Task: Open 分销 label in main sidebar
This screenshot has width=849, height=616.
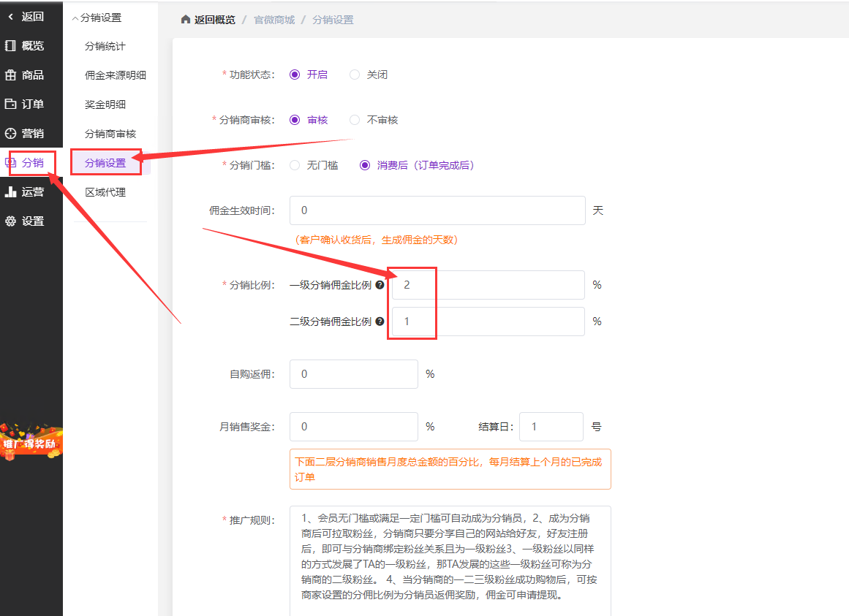Action: [x=32, y=162]
